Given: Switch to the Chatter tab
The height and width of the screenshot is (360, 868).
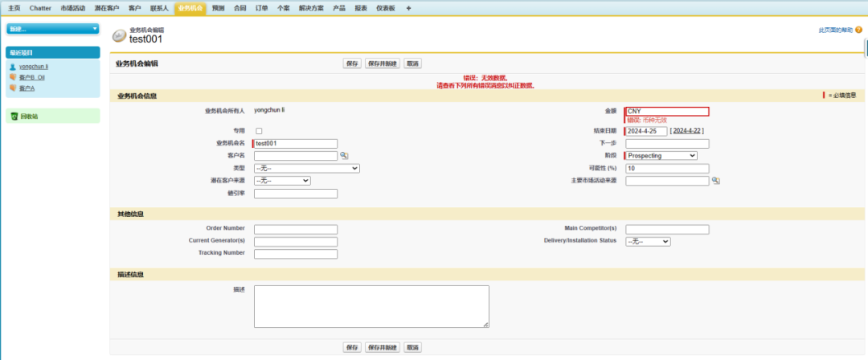Looking at the screenshot, I should pyautogui.click(x=40, y=8).
